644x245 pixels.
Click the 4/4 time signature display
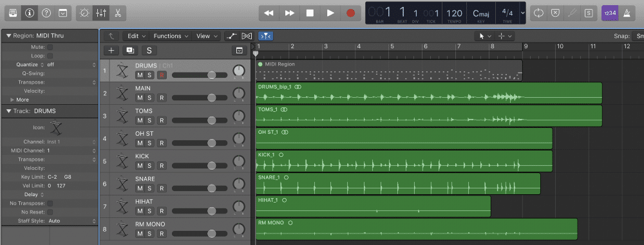tap(507, 13)
